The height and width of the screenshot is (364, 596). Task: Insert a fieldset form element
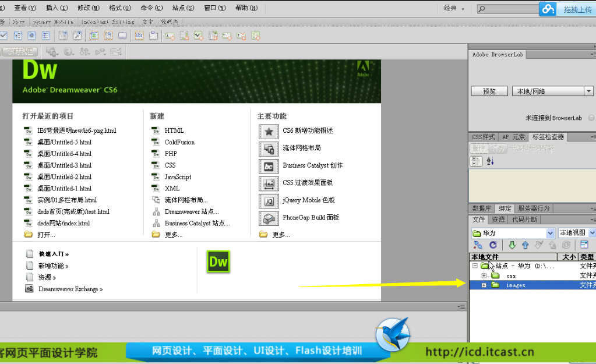coord(154,36)
